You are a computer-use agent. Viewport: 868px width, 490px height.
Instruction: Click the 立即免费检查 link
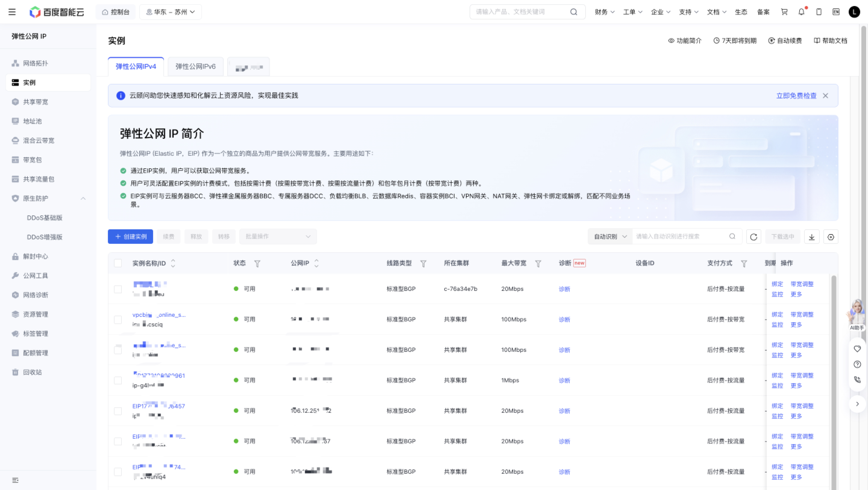point(796,96)
